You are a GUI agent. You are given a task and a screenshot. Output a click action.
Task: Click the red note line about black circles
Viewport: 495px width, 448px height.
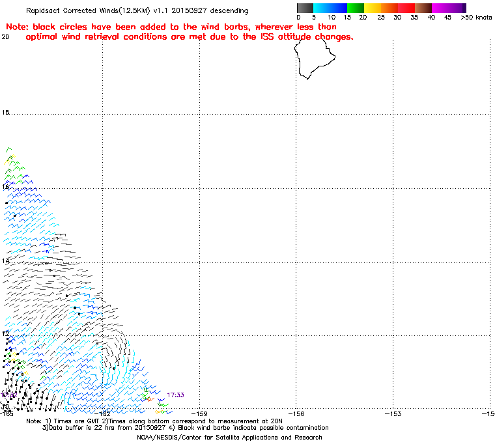tap(171, 27)
